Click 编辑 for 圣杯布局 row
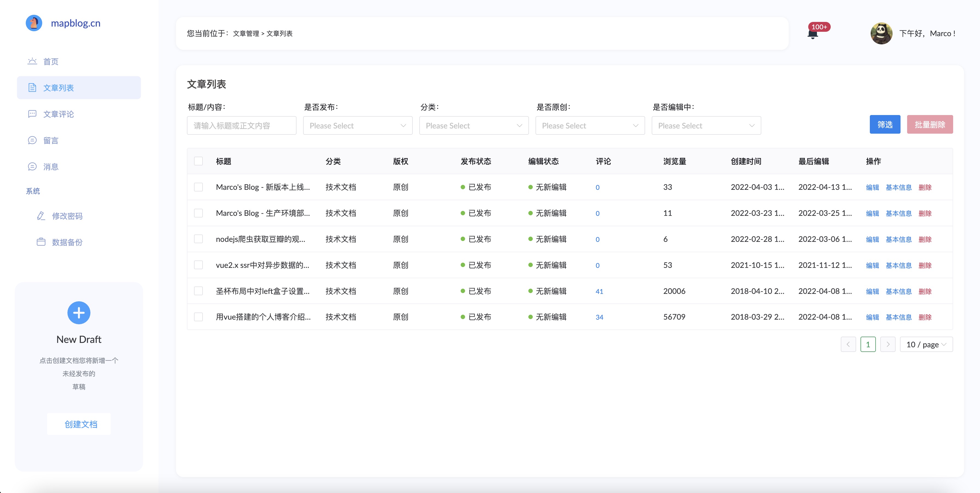 (x=872, y=291)
